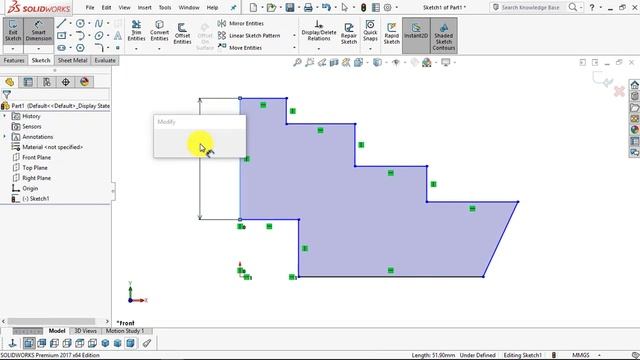Switch to the Evaluate tab
This screenshot has width=640, height=360.
[x=105, y=60]
